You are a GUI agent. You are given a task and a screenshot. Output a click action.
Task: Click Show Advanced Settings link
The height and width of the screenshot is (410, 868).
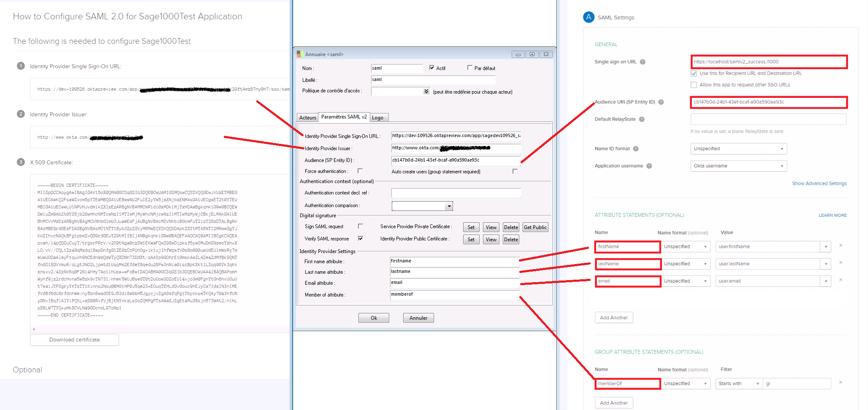point(819,183)
